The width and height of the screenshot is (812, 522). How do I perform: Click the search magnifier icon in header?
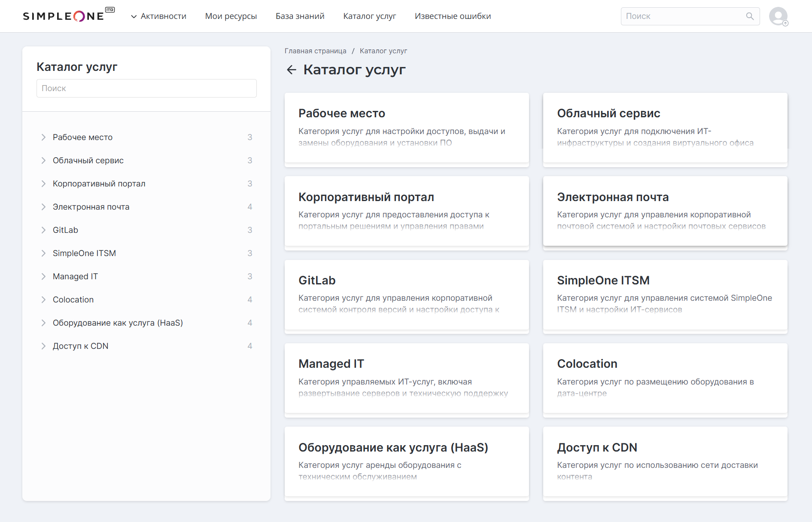pyautogui.click(x=750, y=16)
